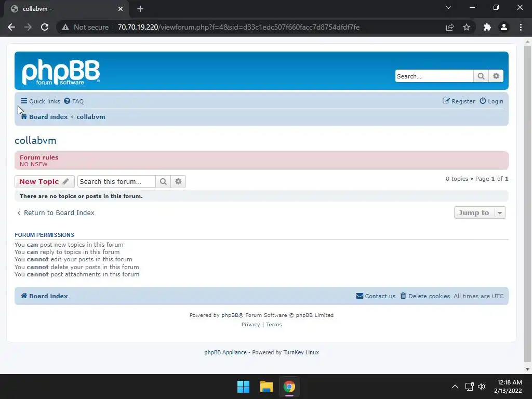Open the Windows Start menu

[x=243, y=387]
